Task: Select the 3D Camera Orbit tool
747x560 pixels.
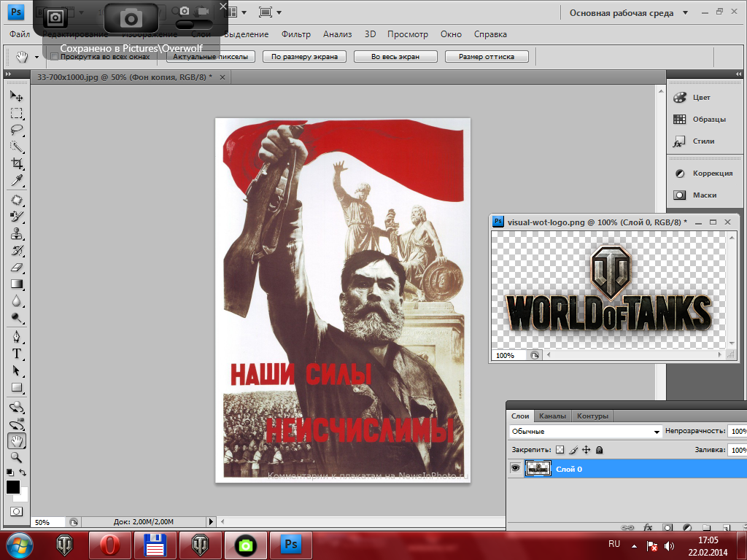Action: tap(17, 424)
